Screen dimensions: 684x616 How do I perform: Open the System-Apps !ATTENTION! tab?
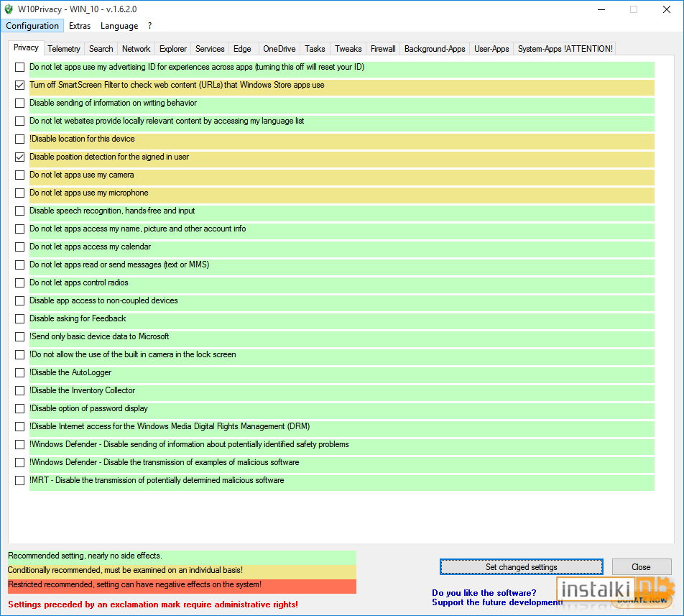point(565,49)
